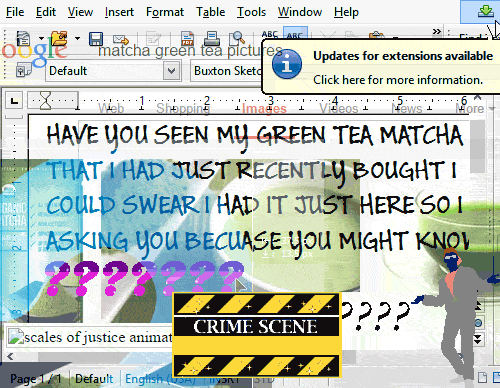Expand the New document dropdown arrow

[x=41, y=38]
